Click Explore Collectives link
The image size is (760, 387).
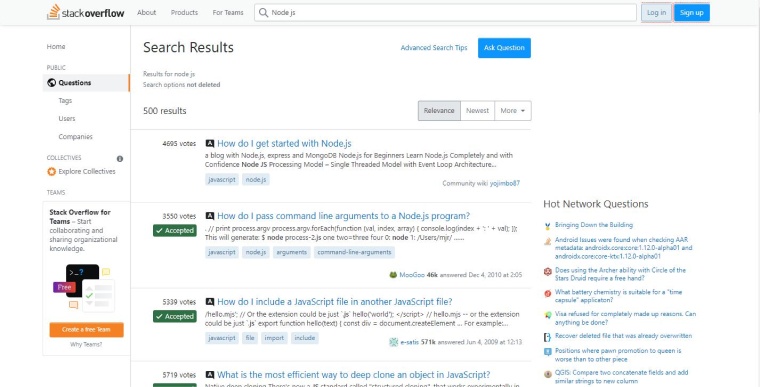coord(87,172)
